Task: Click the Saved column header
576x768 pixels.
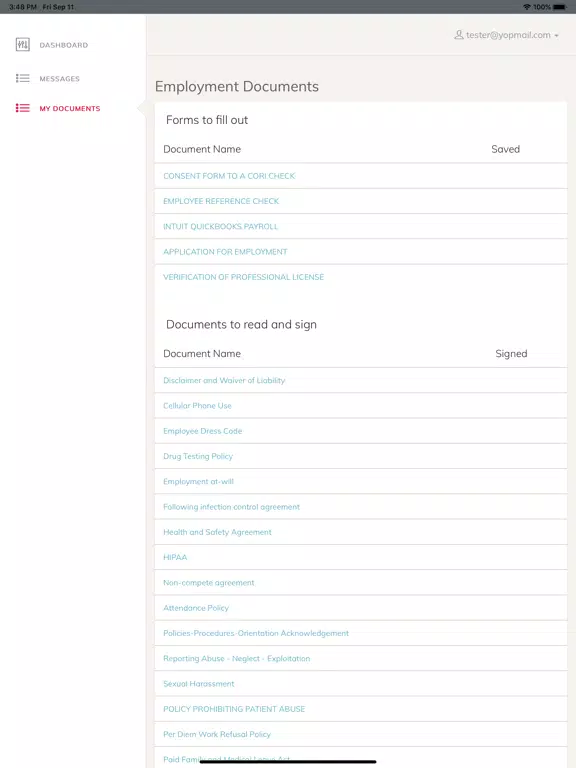Action: pos(505,149)
